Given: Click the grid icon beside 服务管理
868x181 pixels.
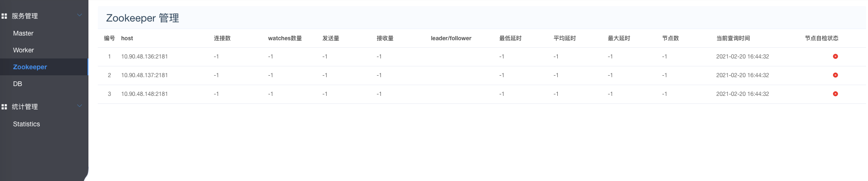Looking at the screenshot, I should point(4,16).
